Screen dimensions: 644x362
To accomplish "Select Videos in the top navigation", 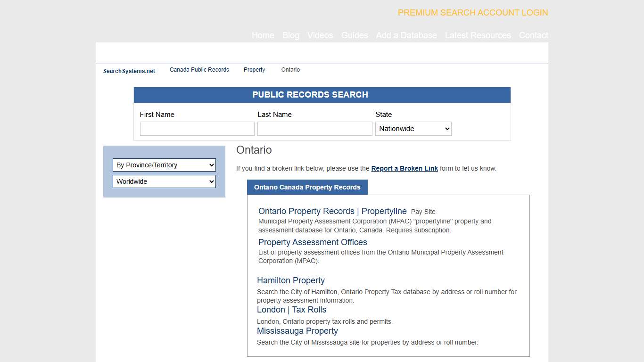I will coord(320,35).
